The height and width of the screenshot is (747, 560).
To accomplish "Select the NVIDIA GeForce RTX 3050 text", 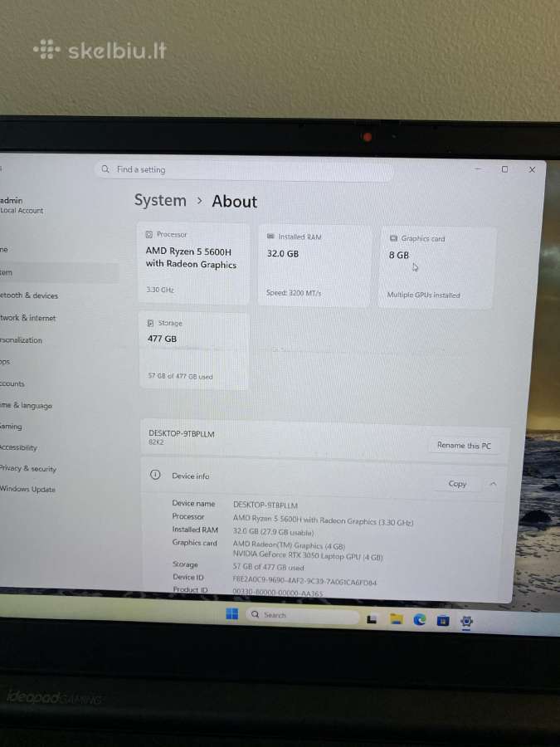I will pyautogui.click(x=308, y=555).
